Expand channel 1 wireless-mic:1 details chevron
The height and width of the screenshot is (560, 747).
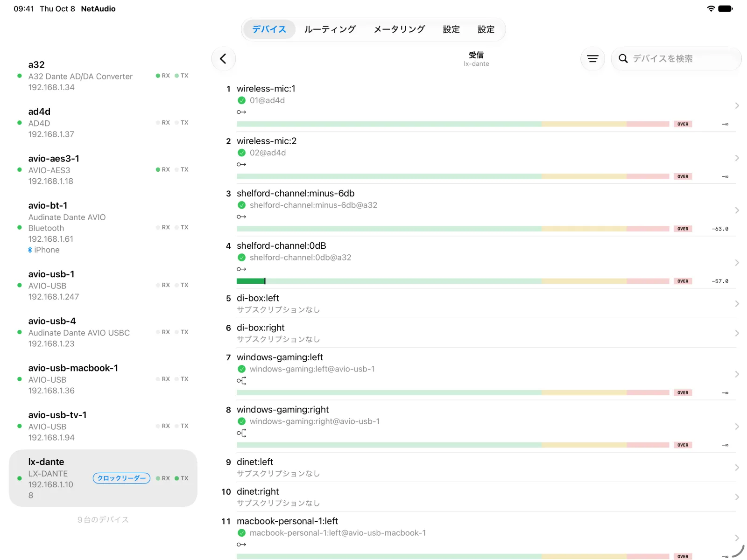(737, 106)
